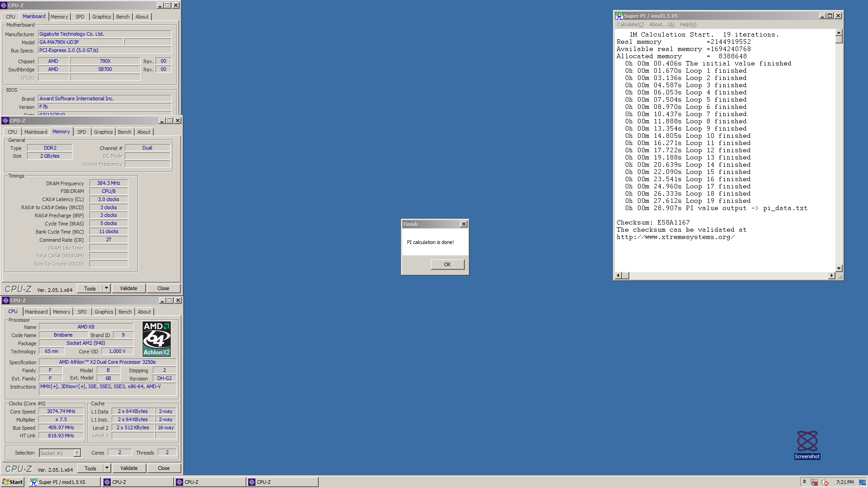
Task: Open About tab in top CPU-Z window
Action: 142,17
